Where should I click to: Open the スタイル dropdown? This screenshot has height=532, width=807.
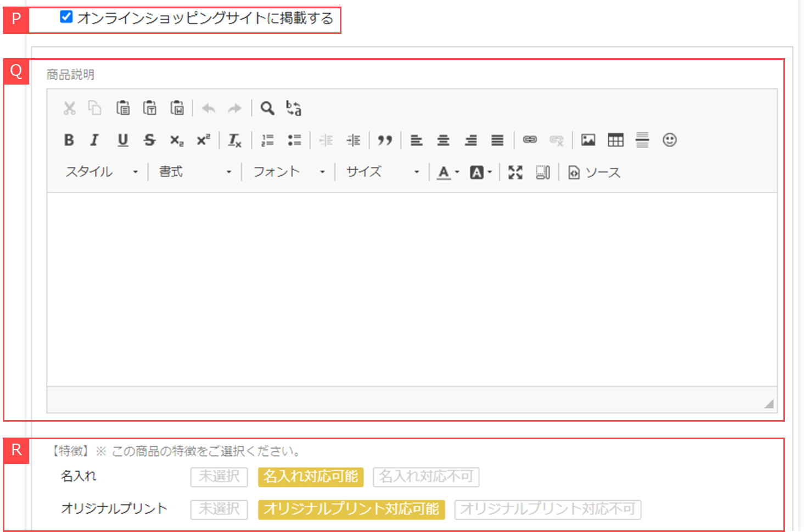[x=101, y=172]
